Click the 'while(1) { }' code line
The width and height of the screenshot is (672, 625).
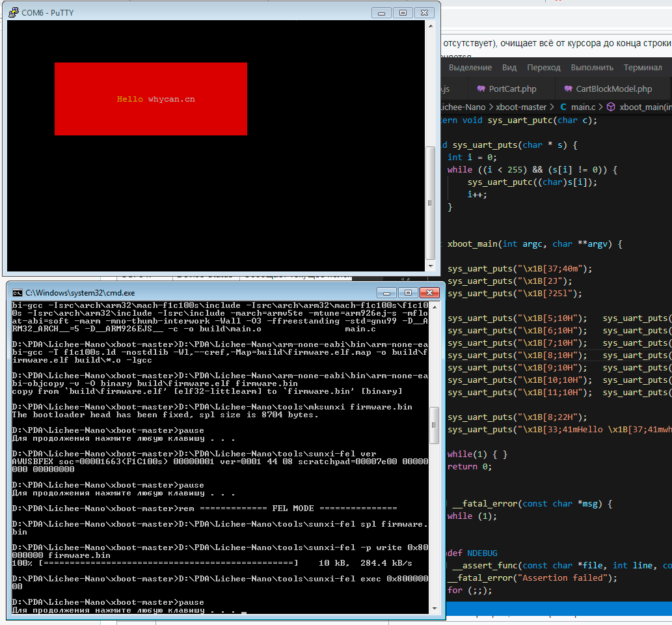(x=477, y=454)
